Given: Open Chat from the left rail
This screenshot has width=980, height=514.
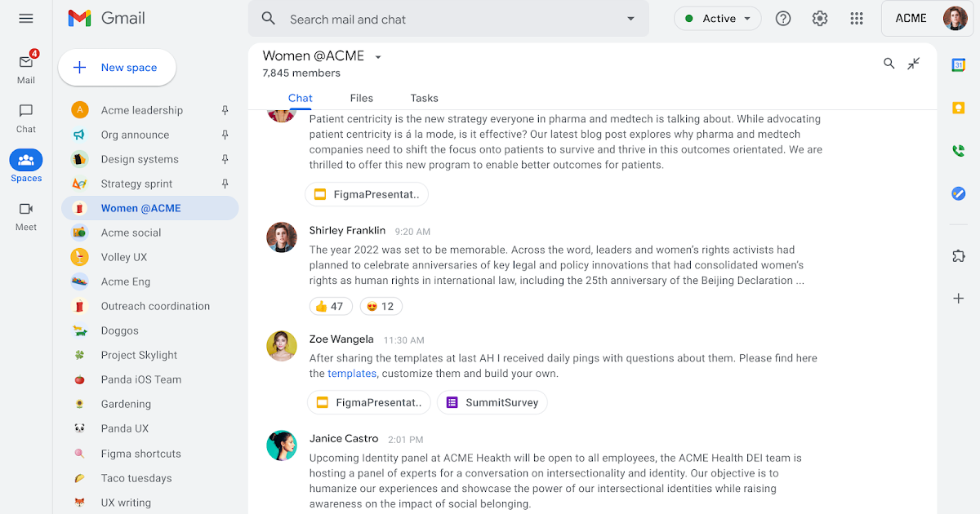Looking at the screenshot, I should coord(26,117).
